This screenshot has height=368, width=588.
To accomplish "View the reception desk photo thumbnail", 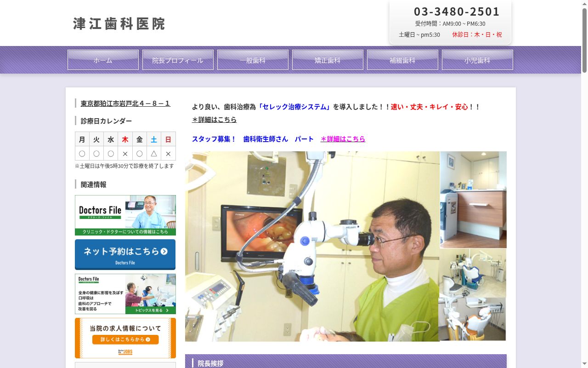I will coord(473,200).
